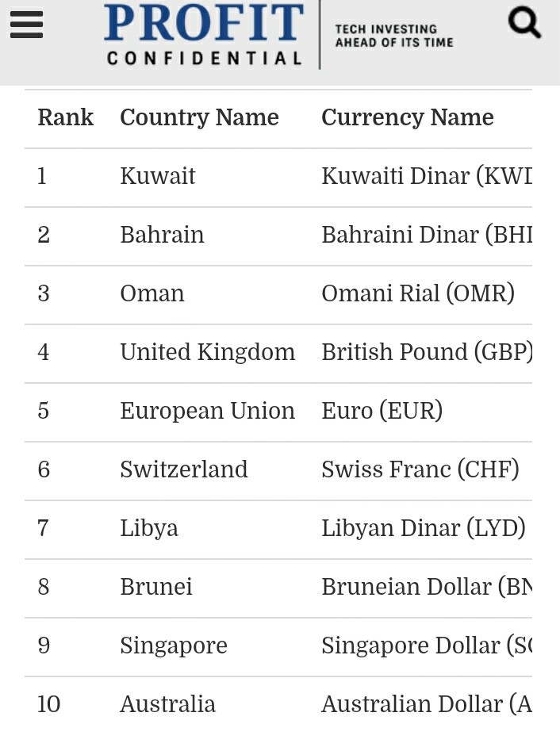The width and height of the screenshot is (560, 747).
Task: Click the Singapore country cell
Action: (x=174, y=646)
